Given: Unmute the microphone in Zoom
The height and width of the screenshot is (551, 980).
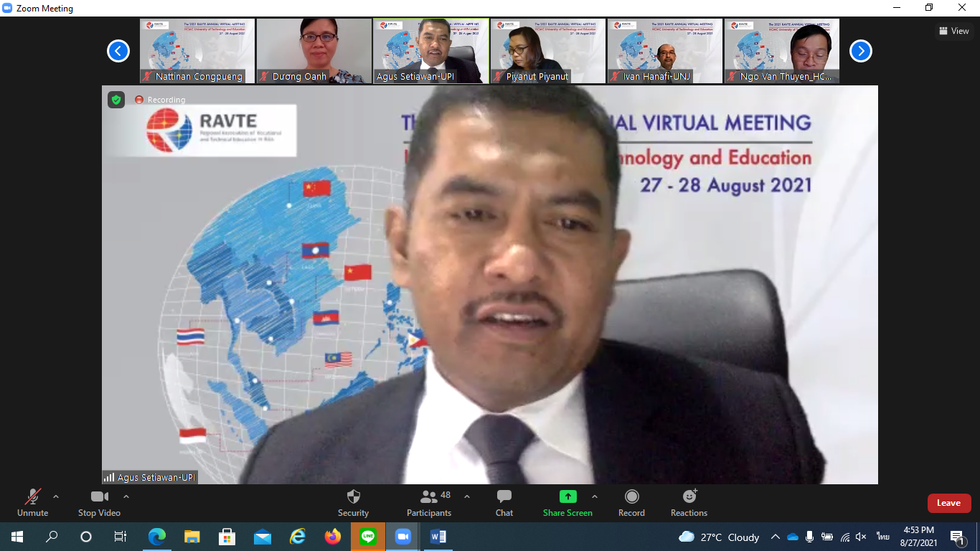Looking at the screenshot, I should pos(32,503).
